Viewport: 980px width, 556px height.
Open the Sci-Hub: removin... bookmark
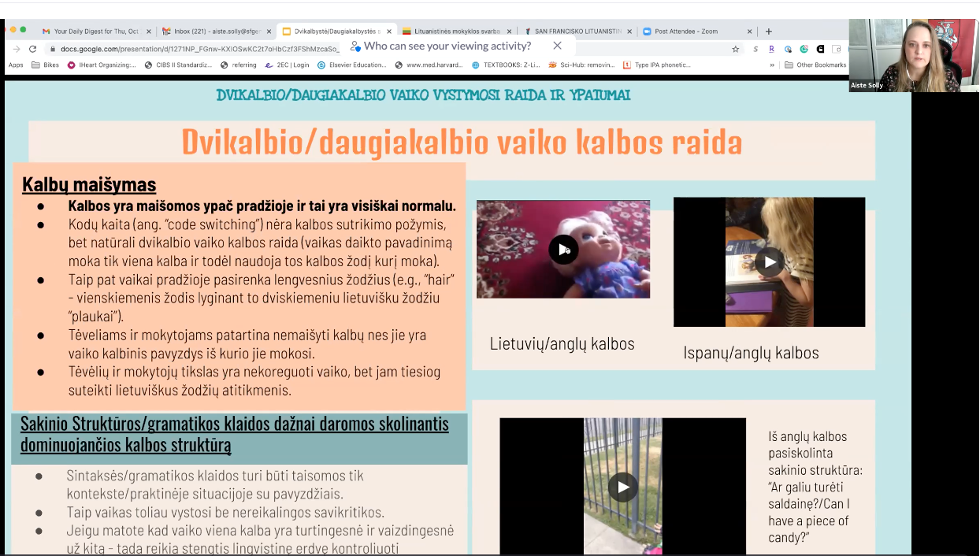(582, 65)
